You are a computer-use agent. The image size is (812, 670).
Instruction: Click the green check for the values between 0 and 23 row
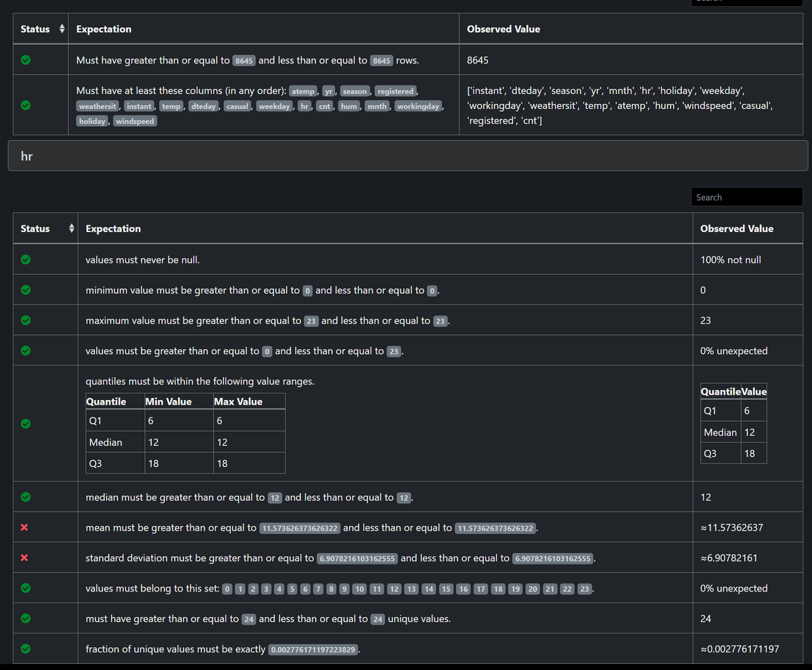point(25,351)
